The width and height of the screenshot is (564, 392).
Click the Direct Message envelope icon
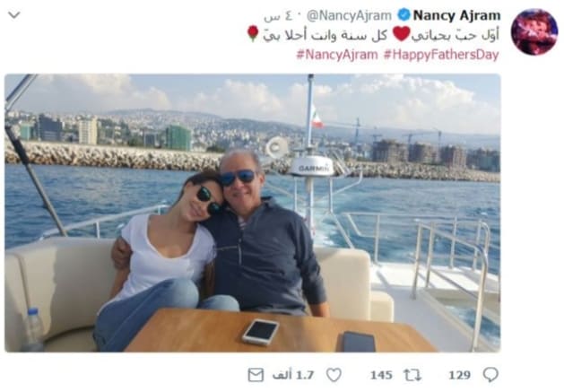[x=256, y=375]
